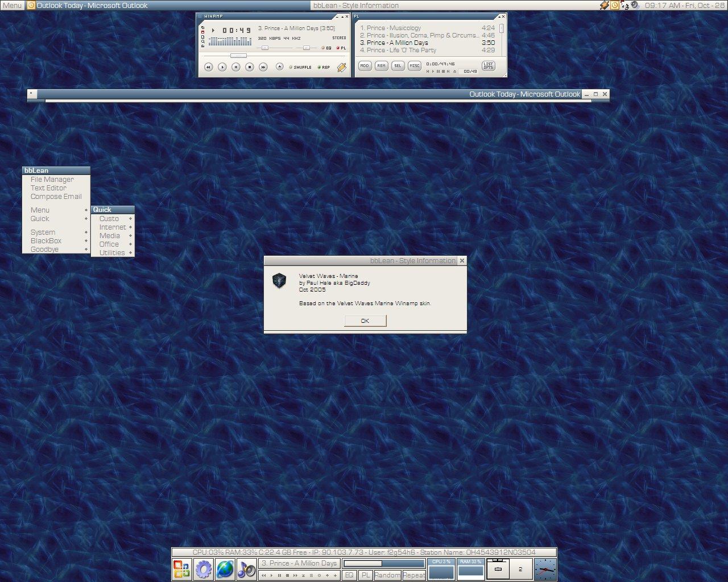
Task: Click the bottom bar song progress bar
Action: tap(384, 563)
